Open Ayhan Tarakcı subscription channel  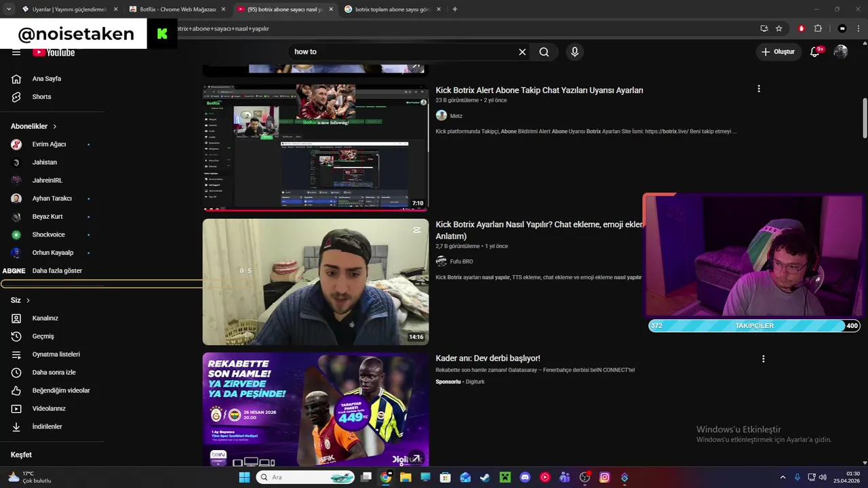point(52,199)
